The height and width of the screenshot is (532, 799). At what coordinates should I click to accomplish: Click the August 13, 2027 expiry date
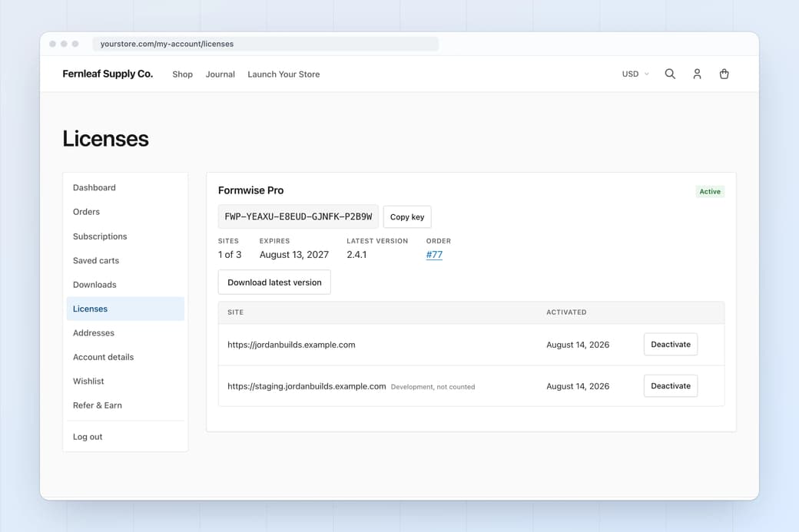(294, 255)
